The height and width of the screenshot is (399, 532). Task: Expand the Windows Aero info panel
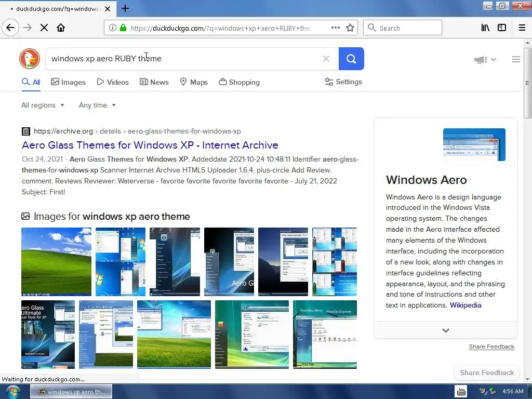(446, 330)
